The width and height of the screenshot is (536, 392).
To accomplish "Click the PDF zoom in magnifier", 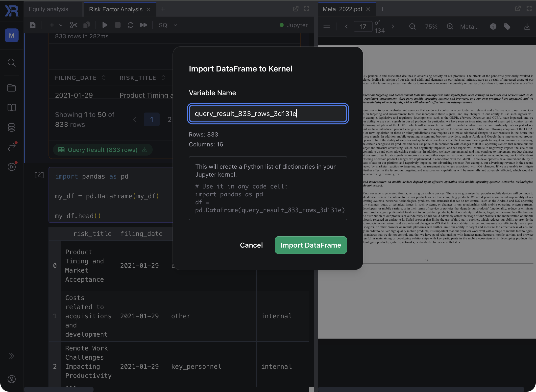I will click(x=450, y=26).
